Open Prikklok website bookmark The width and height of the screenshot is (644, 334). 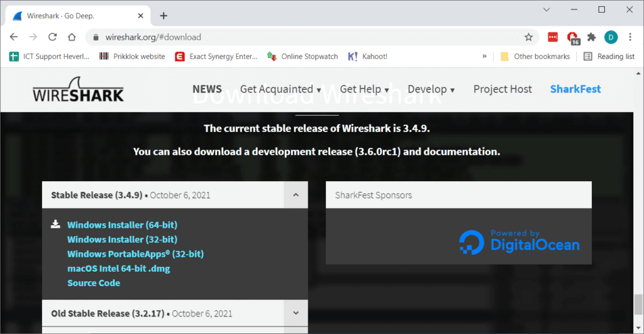pos(132,56)
